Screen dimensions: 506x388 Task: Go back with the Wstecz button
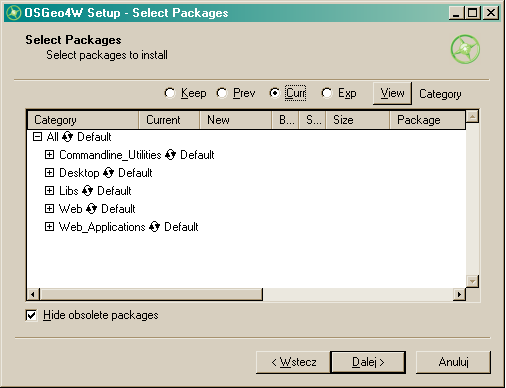[293, 362]
